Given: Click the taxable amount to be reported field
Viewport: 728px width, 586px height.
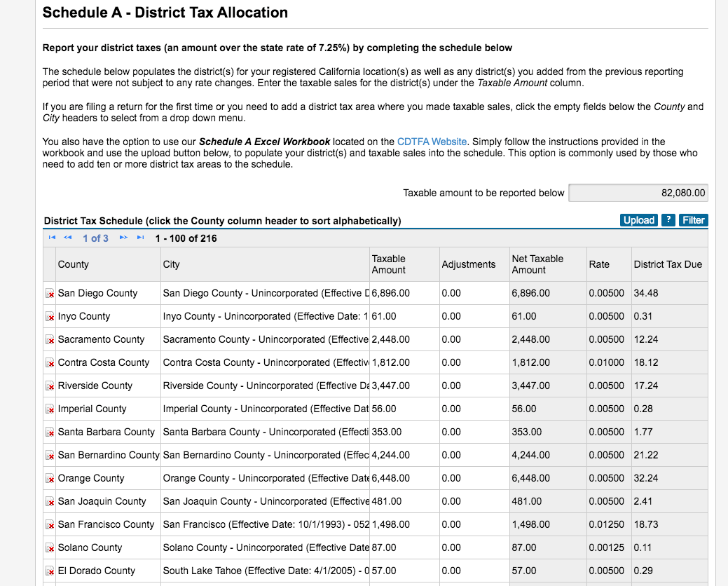Looking at the screenshot, I should pos(638,193).
